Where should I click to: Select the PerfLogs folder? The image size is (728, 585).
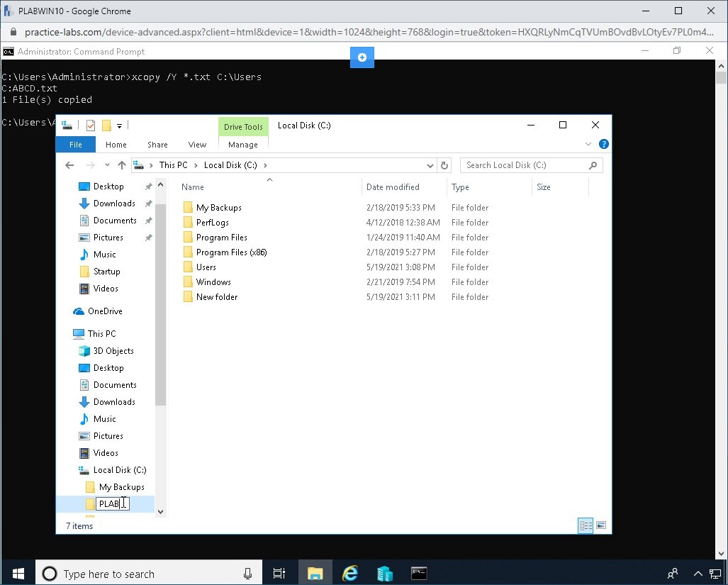tap(212, 223)
